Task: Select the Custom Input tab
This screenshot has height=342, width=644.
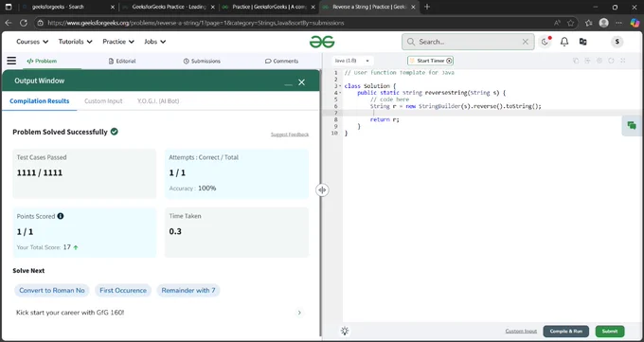Action: (x=103, y=101)
